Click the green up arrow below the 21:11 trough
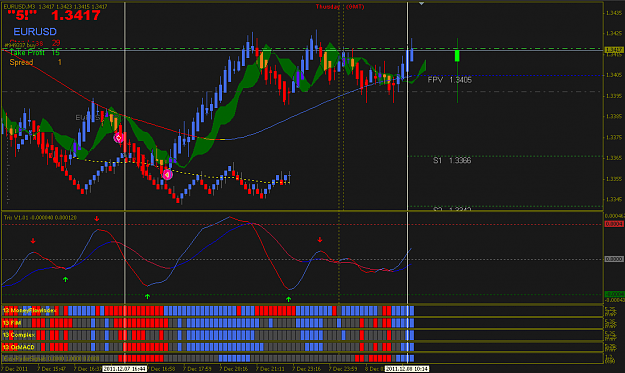Viewport: 625px width, 373px height. pos(288,299)
